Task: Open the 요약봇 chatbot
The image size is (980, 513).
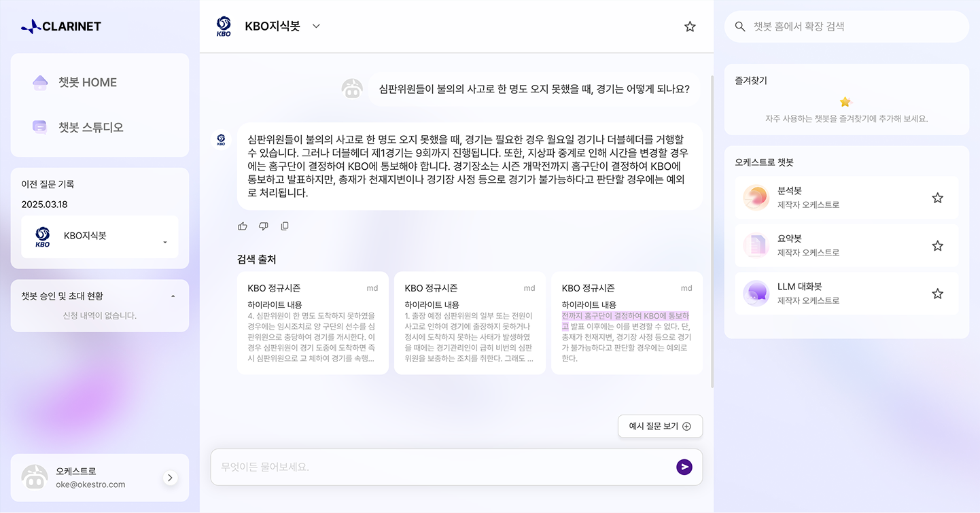Action: 847,245
